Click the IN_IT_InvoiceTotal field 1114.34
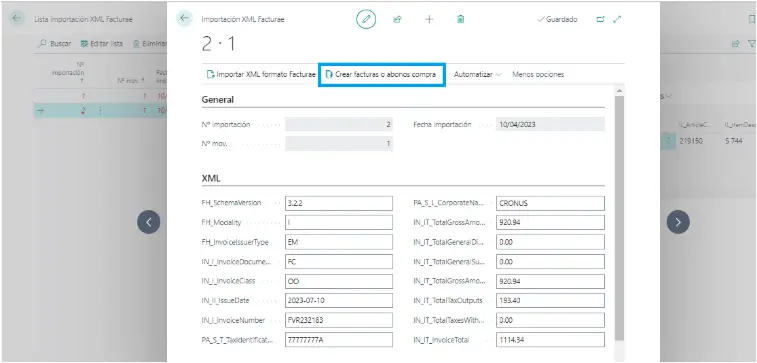 (550, 340)
